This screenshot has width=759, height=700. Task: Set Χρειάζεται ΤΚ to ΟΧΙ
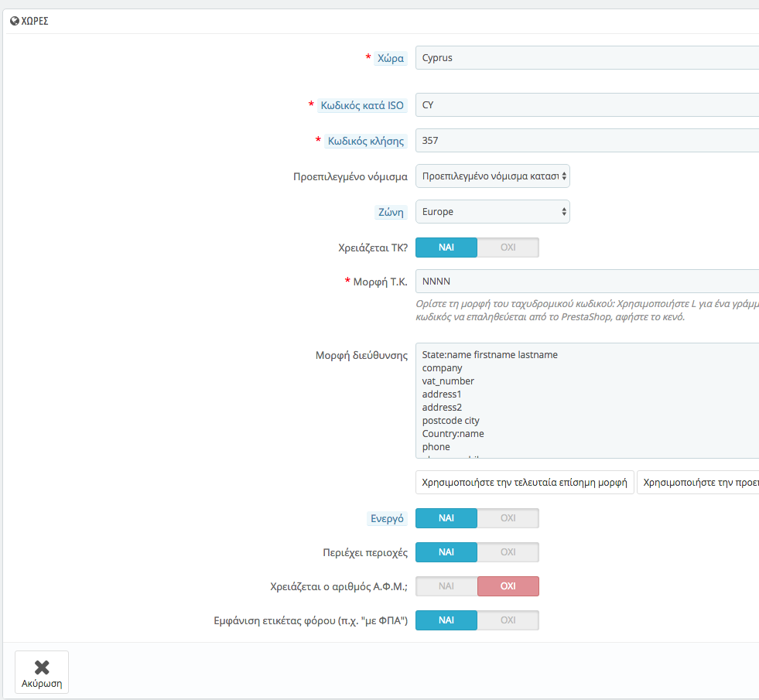[508, 248]
